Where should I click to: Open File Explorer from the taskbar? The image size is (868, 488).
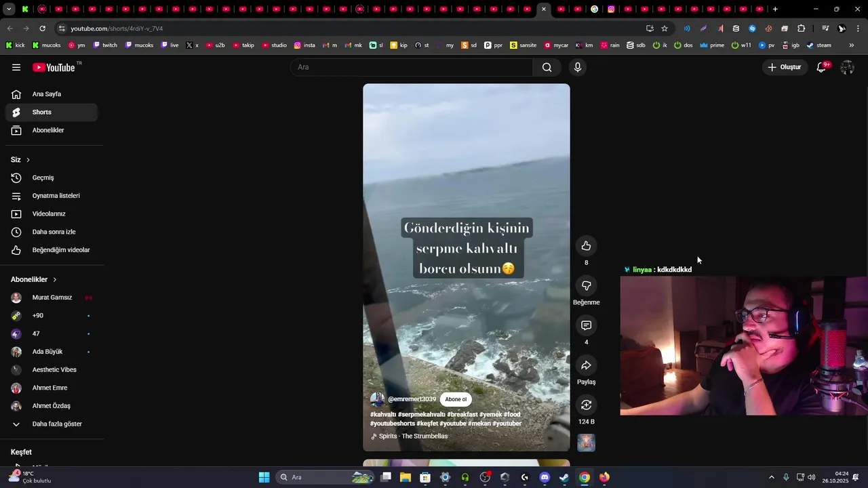coord(406,477)
